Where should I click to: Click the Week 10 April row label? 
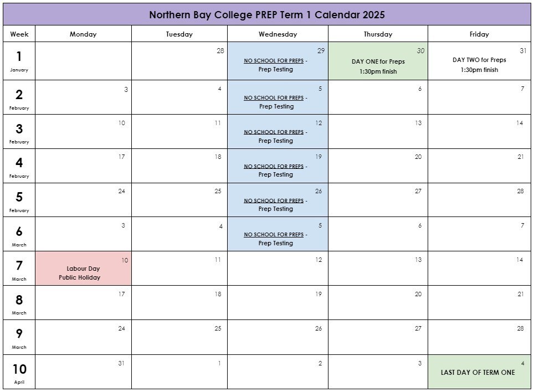point(19,372)
